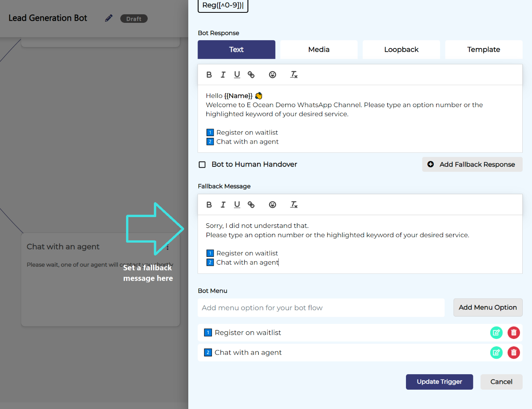Open the Template response tab
This screenshot has width=532, height=409.
click(483, 50)
